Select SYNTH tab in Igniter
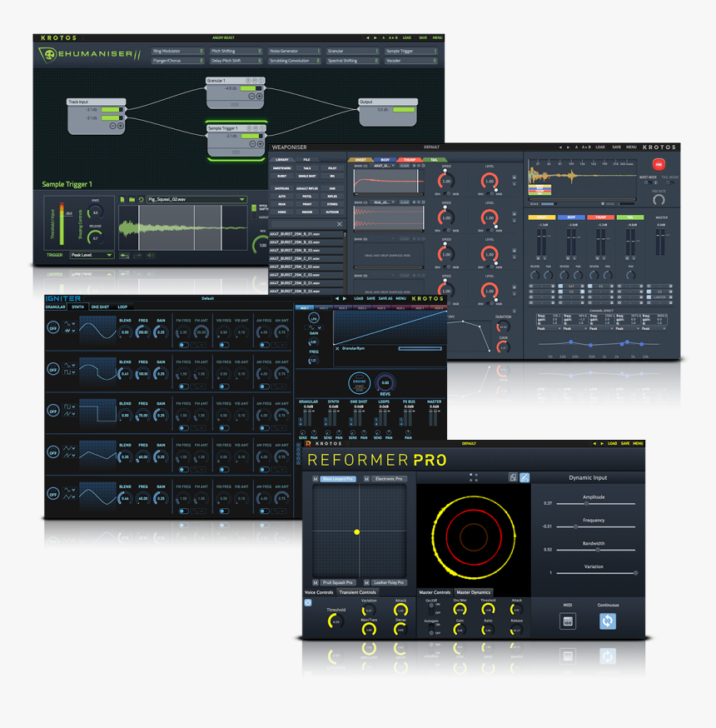Viewport: 716px width, 728px height. (77, 307)
